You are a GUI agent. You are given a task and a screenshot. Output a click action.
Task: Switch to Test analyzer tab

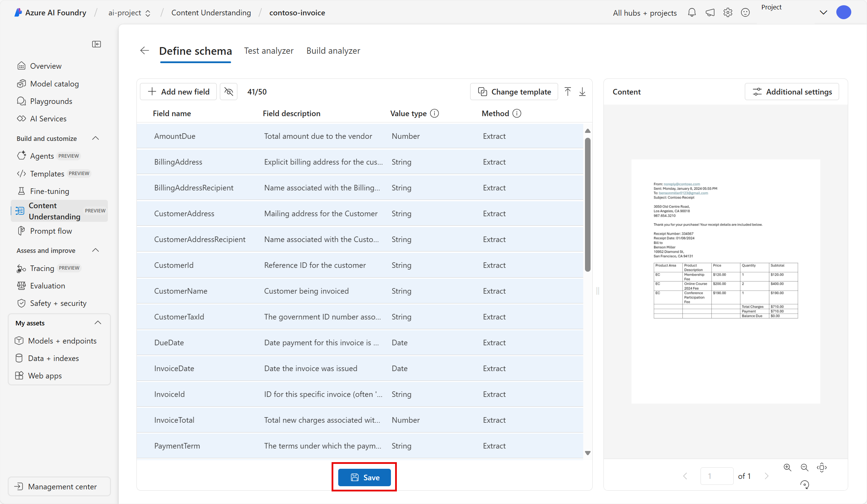tap(269, 51)
